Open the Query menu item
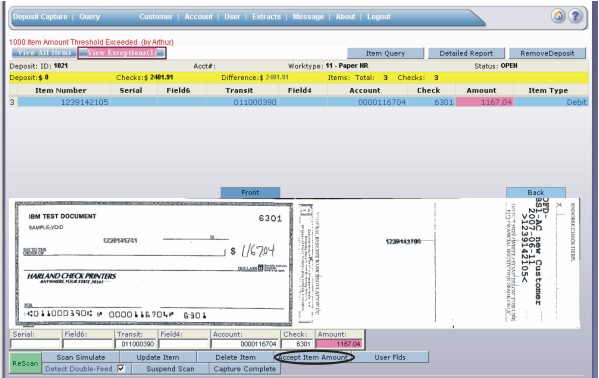This screenshot has height=378, width=599. (x=89, y=16)
